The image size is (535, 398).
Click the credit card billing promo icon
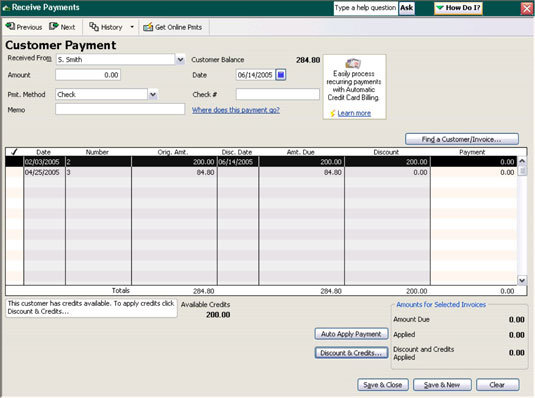(353, 63)
